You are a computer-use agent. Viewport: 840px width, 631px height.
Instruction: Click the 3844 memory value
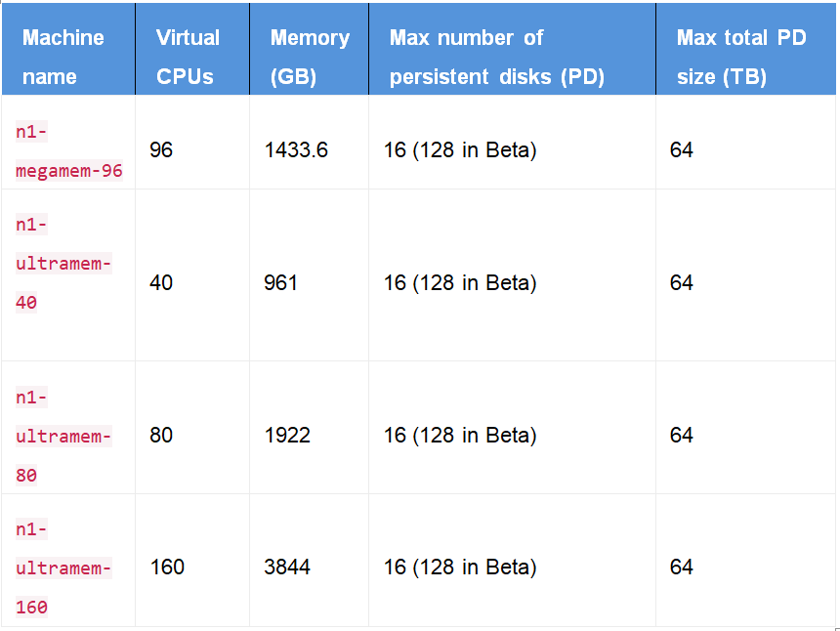(287, 568)
